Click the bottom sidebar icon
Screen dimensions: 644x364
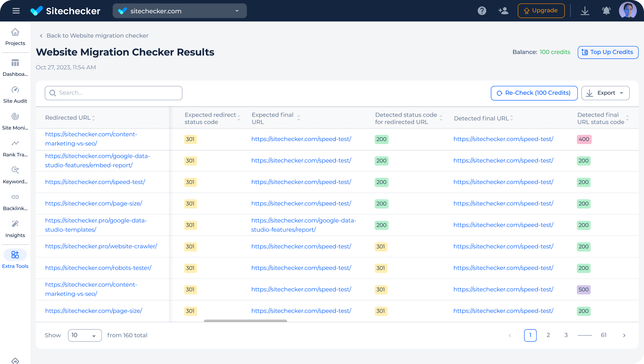[x=15, y=361]
